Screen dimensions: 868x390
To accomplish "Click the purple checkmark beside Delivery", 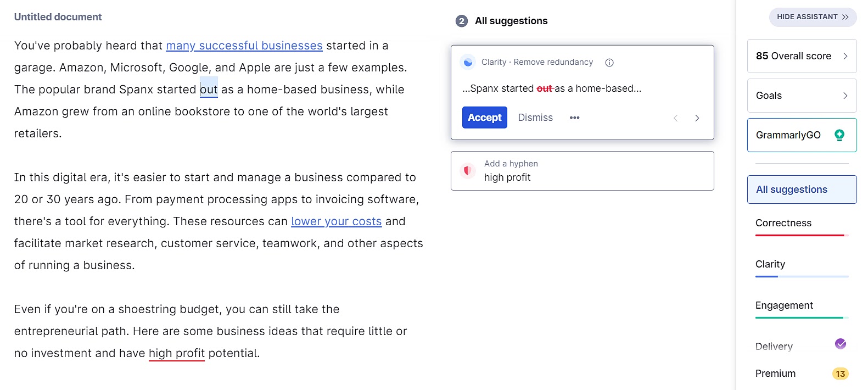I will point(839,344).
